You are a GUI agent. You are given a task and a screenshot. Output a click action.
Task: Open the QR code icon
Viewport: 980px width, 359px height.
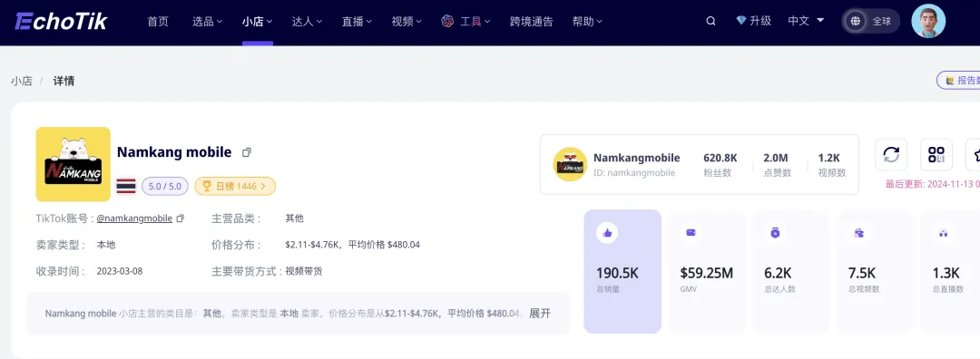point(936,154)
